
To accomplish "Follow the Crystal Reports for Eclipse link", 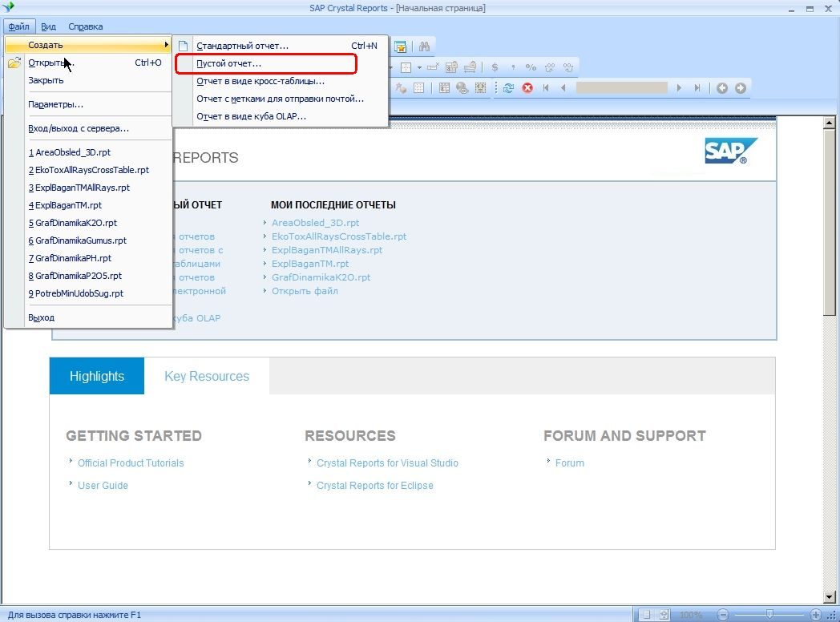I will [x=375, y=486].
